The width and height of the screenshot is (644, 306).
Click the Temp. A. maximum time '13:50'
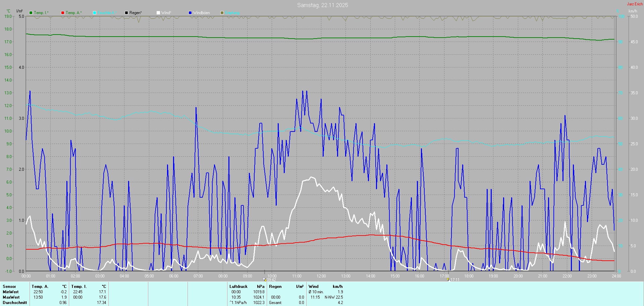[38, 297]
